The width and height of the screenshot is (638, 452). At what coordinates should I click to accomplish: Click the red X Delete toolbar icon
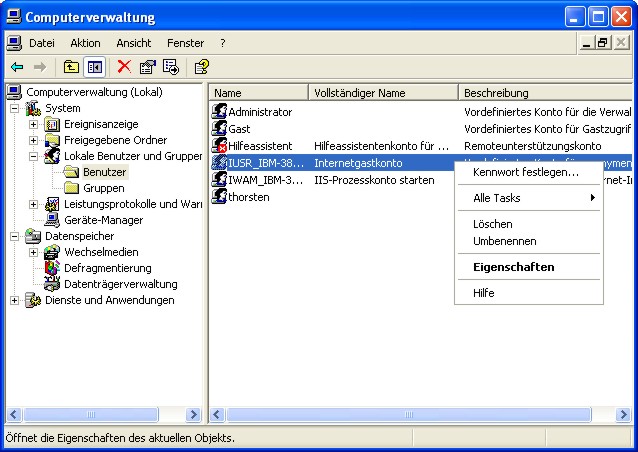(x=124, y=67)
